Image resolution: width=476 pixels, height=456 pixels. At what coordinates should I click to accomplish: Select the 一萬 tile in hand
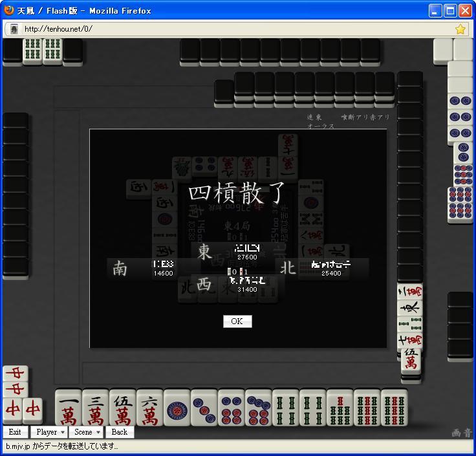[69, 408]
